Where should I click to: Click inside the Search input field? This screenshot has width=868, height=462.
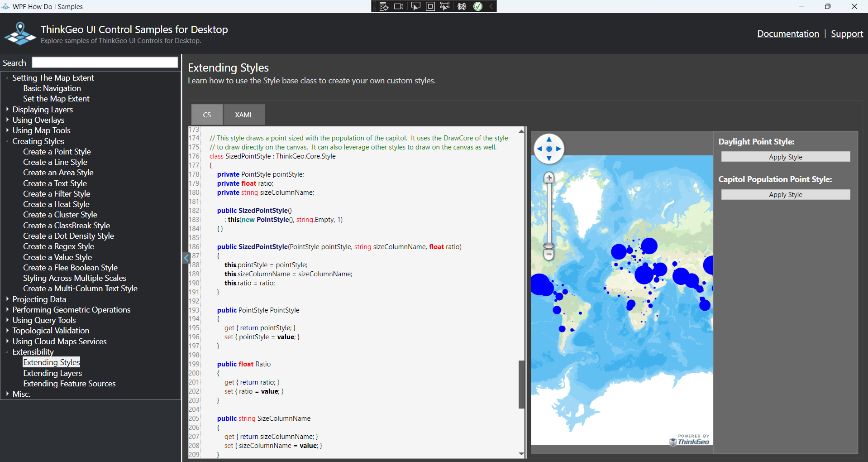tap(105, 62)
